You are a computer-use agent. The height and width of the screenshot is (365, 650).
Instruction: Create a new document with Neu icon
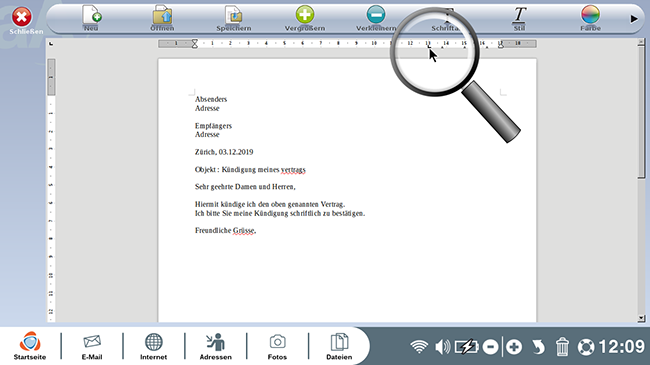pos(92,18)
